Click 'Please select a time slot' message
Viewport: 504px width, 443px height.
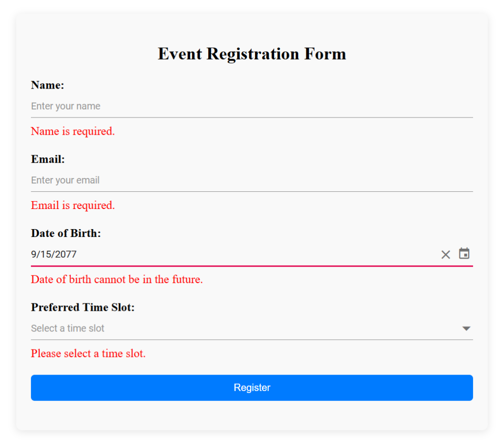(88, 354)
